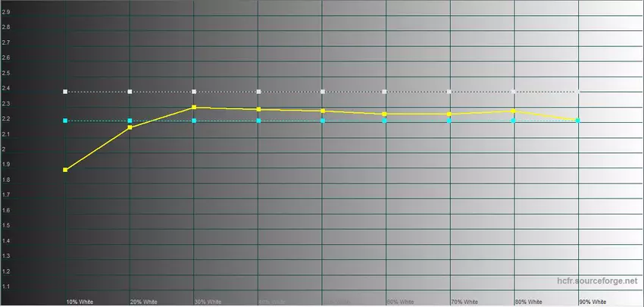Click the yellow data point at 10% White

66,170
